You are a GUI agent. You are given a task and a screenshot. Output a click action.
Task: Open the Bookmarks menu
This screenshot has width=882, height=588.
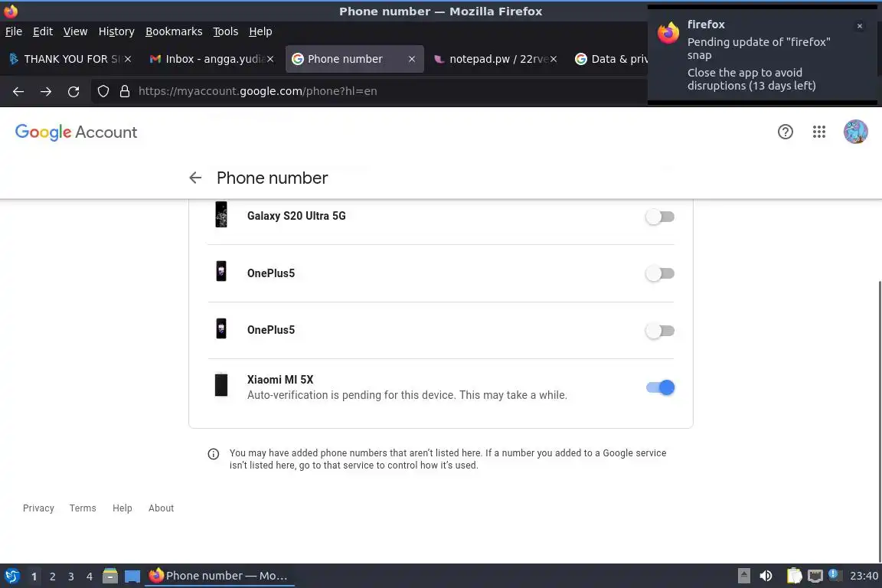[x=174, y=31]
